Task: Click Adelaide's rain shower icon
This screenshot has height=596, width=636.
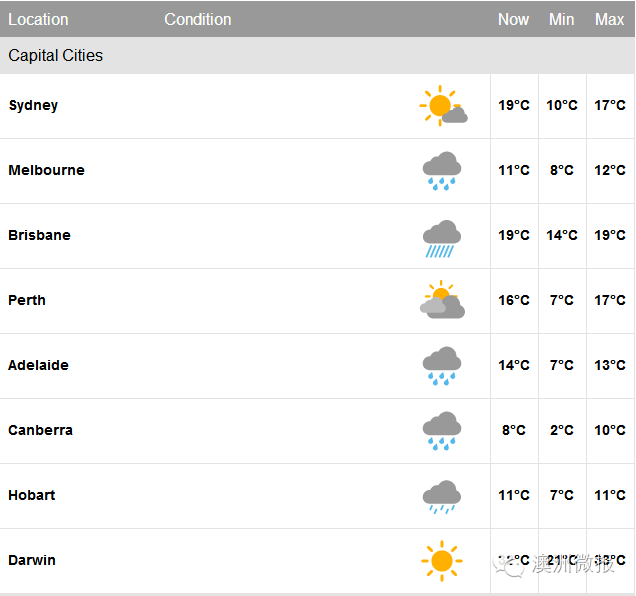Action: (x=442, y=366)
